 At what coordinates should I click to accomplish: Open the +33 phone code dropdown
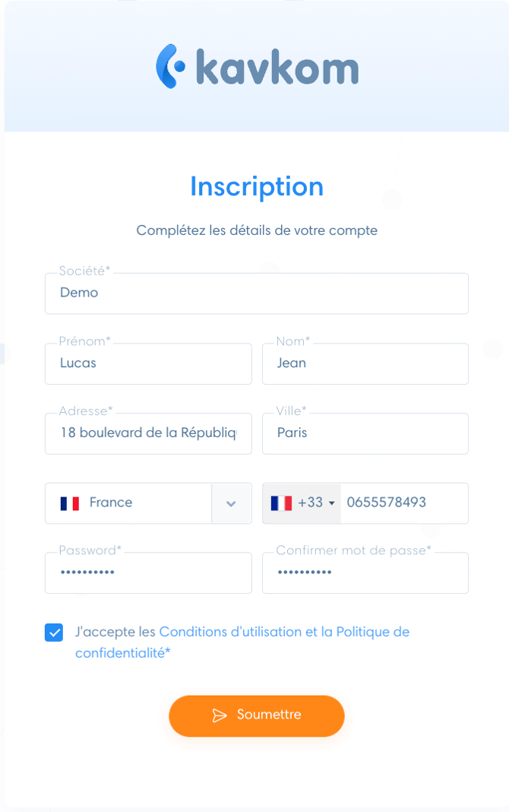point(302,503)
